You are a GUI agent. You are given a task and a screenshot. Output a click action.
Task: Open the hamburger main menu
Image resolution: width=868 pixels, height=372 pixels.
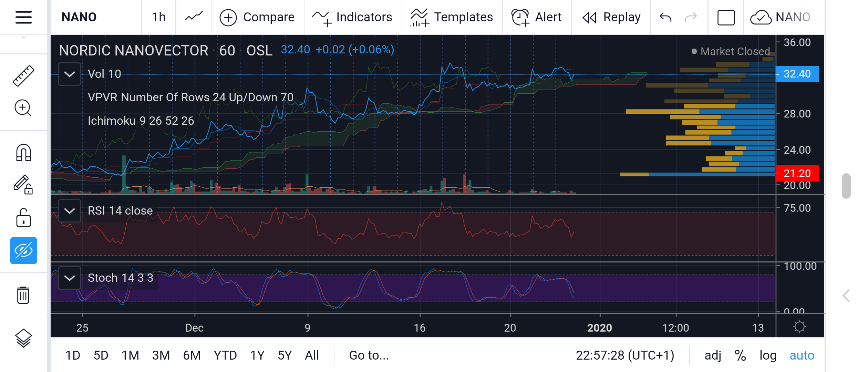click(23, 17)
